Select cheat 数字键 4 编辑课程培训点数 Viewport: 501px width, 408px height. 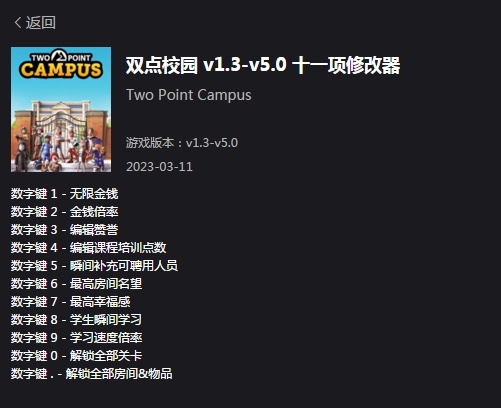click(88, 248)
